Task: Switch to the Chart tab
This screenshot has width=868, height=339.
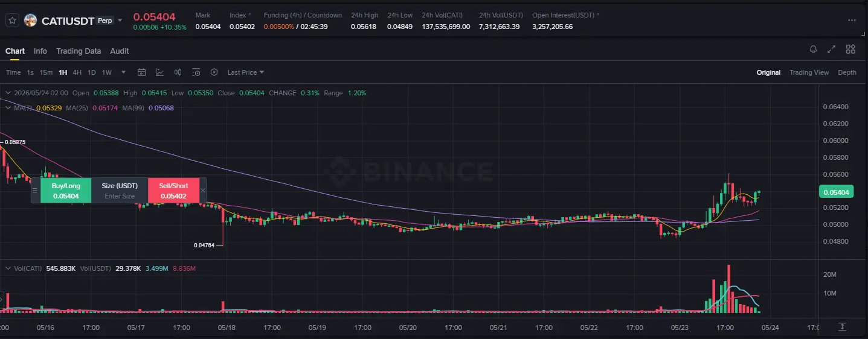Action: tap(15, 51)
